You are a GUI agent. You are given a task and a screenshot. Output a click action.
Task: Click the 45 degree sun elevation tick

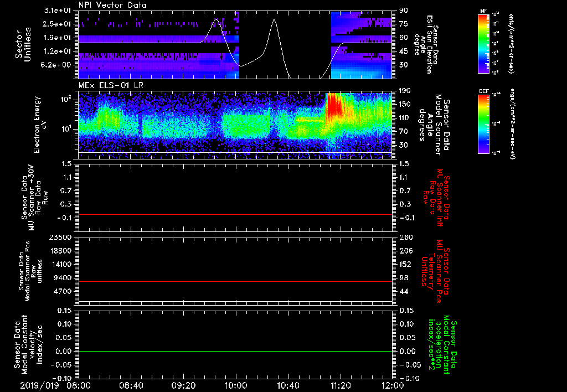[404, 51]
